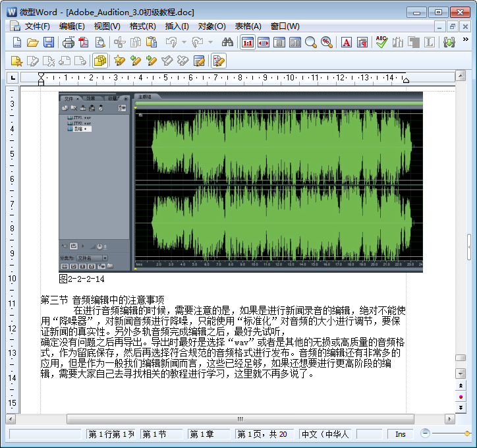
Task: Print the document via printer icon
Action: coord(69,42)
